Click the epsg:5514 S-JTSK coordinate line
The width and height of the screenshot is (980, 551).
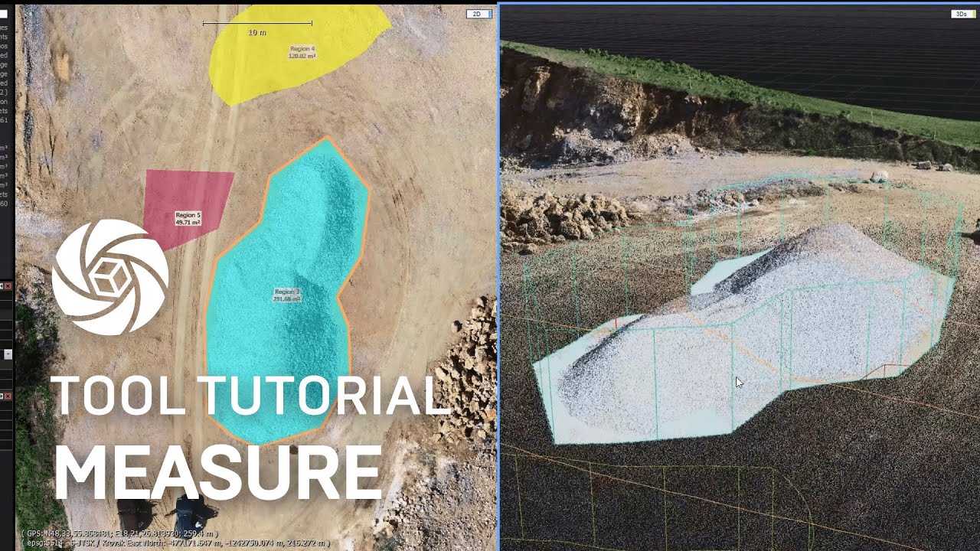click(177, 543)
